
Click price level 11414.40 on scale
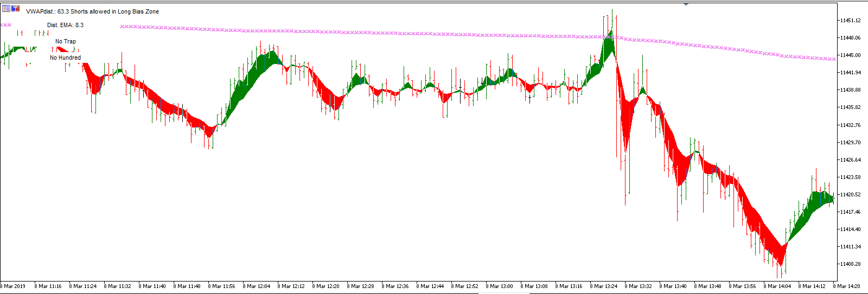click(x=850, y=229)
